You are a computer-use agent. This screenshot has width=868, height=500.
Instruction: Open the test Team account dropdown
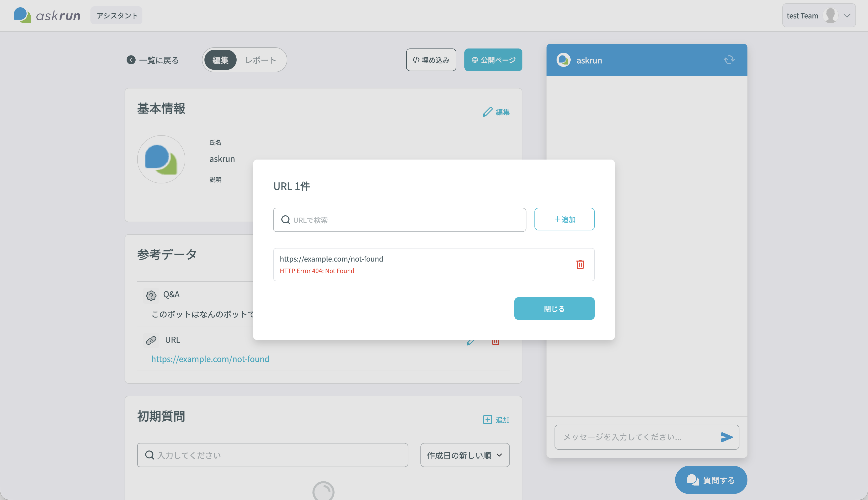tap(819, 16)
